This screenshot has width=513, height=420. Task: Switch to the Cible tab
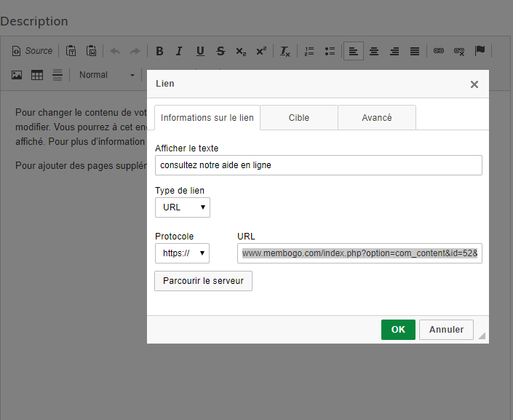(298, 118)
